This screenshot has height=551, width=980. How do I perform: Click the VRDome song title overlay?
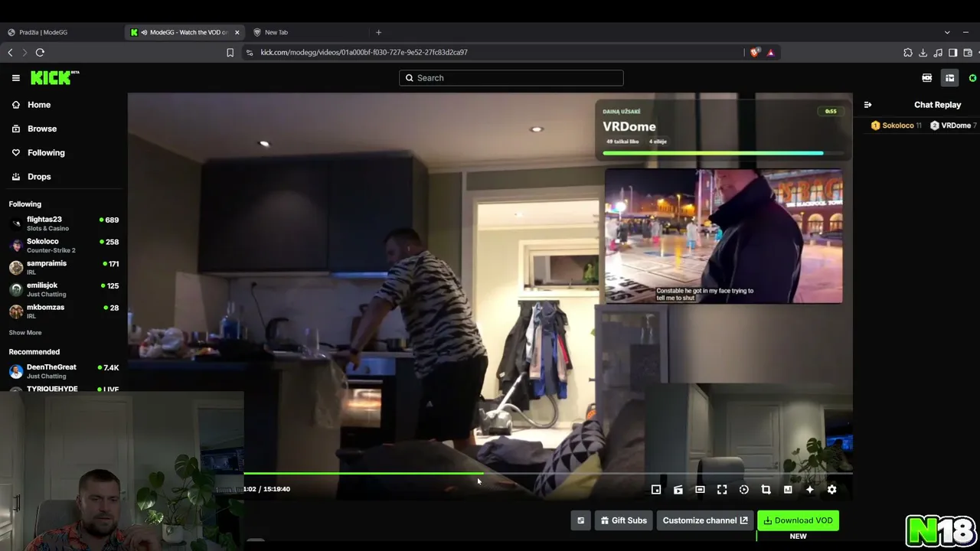point(629,126)
